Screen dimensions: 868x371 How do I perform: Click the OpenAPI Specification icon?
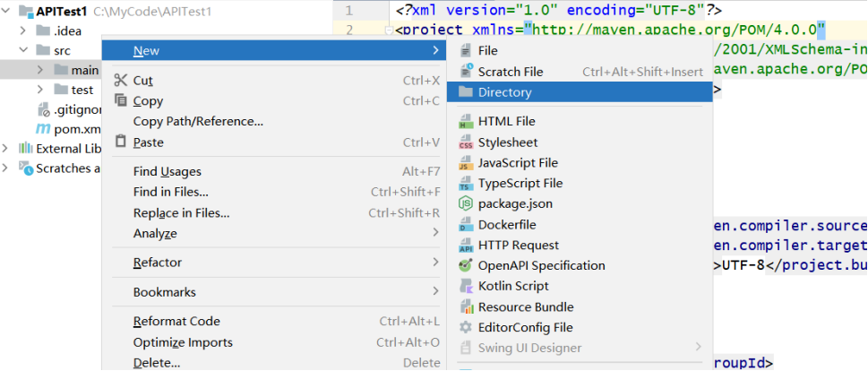pos(465,265)
